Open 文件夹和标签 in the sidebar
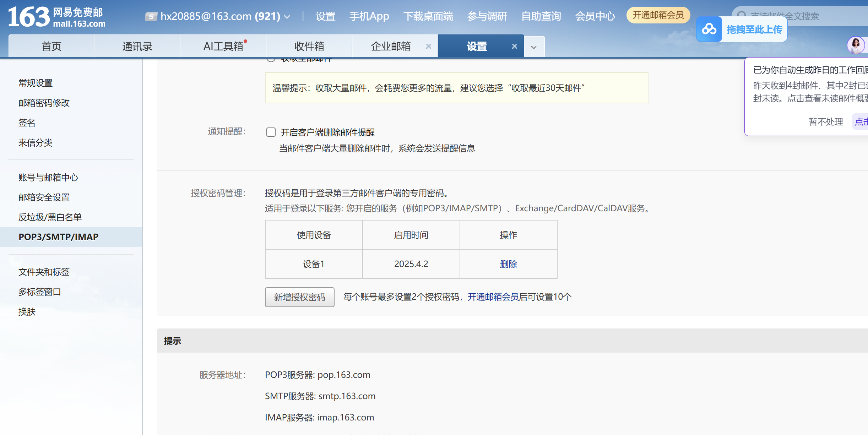The width and height of the screenshot is (868, 435). [x=44, y=272]
